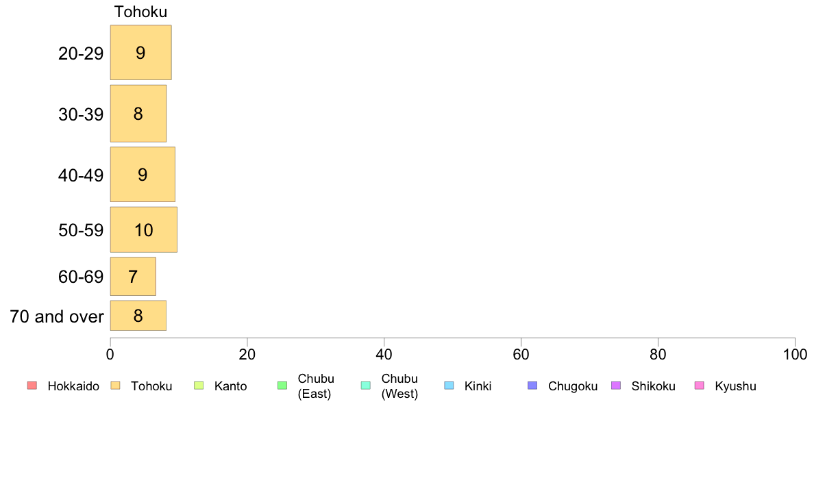Screen dimensions: 814x504
Task: Click the Kinki light blue legend swatch
Action: coord(449,386)
